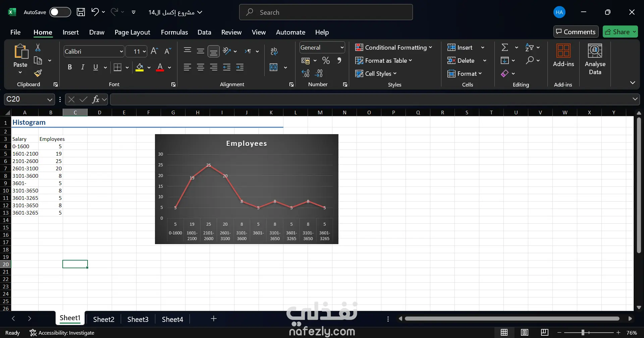The width and height of the screenshot is (644, 338).
Task: Switch to Page Layout view in status bar
Action: [x=525, y=333]
